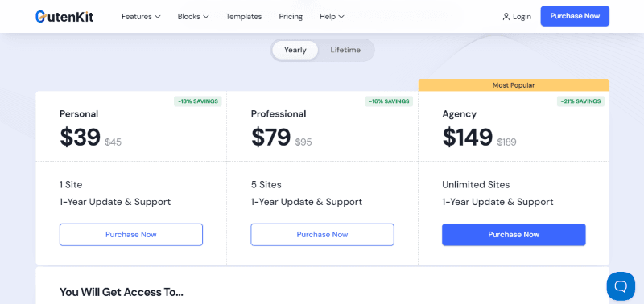Image resolution: width=644 pixels, height=304 pixels.
Task: Click the Personal plan title
Action: pyautogui.click(x=79, y=113)
